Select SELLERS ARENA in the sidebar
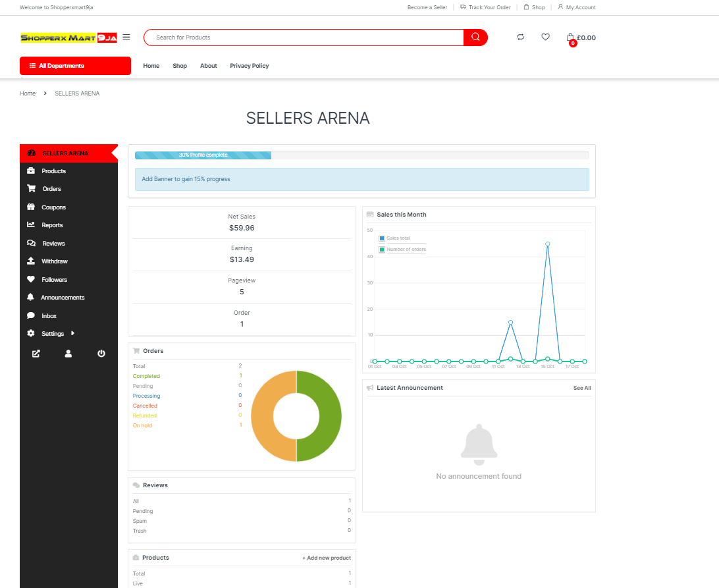Screen dimensions: 719x588 pos(68,153)
